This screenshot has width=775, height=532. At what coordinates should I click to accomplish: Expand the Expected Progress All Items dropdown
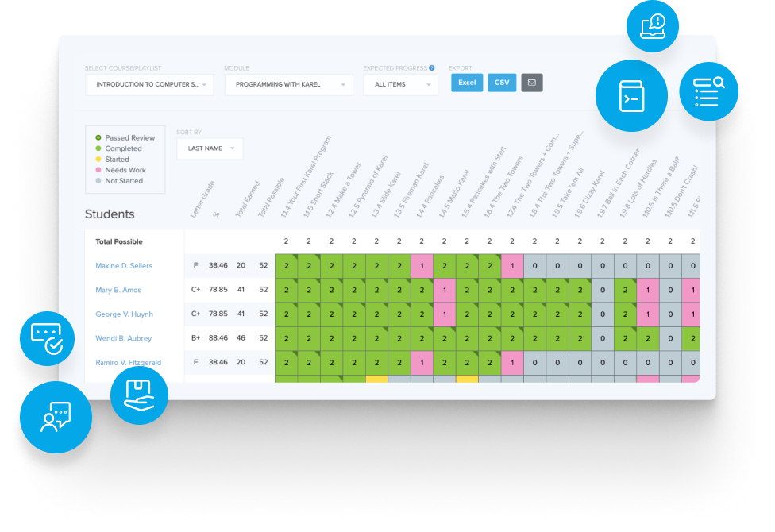click(400, 84)
